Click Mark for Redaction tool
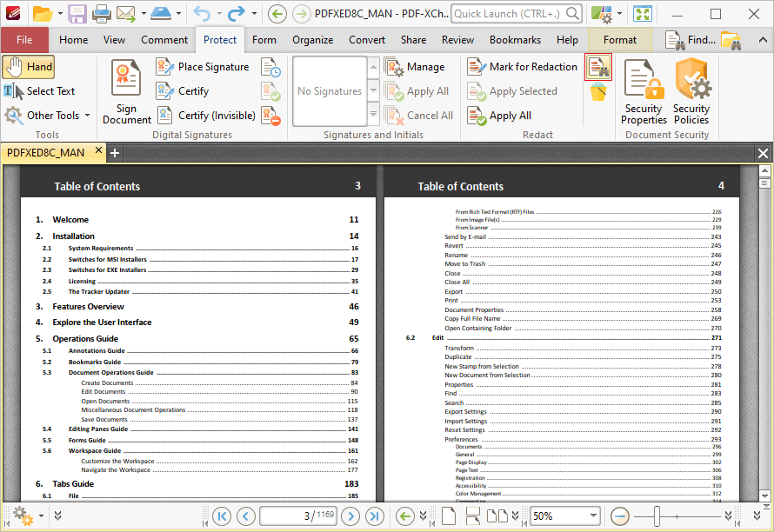This screenshot has height=532, width=774. point(522,67)
